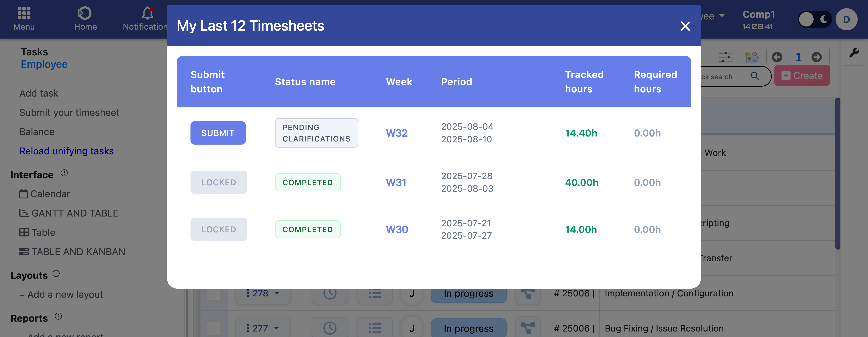Click Reload unifying tasks link
Viewport: 868px width, 337px height.
(66, 151)
